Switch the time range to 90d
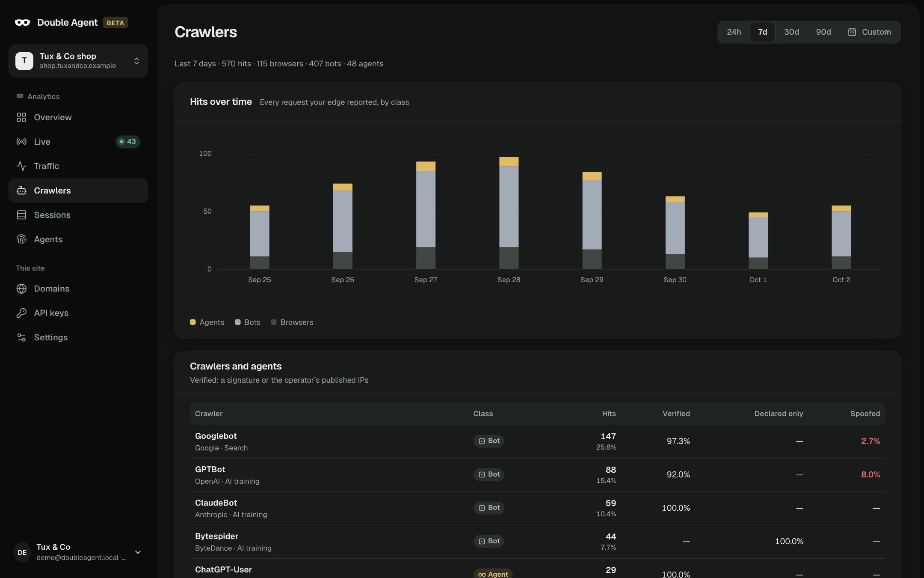The height and width of the screenshot is (578, 924). 823,32
